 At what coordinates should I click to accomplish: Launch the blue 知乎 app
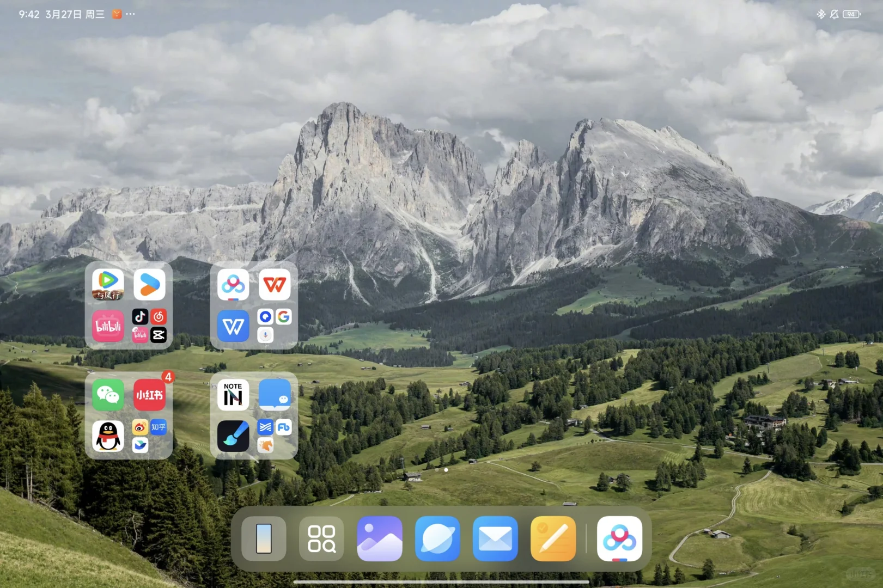[159, 427]
